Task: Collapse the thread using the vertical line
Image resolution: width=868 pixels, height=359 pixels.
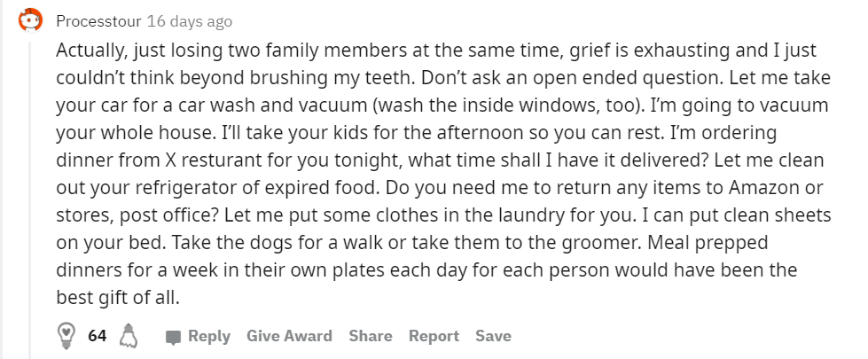Action: (30, 199)
